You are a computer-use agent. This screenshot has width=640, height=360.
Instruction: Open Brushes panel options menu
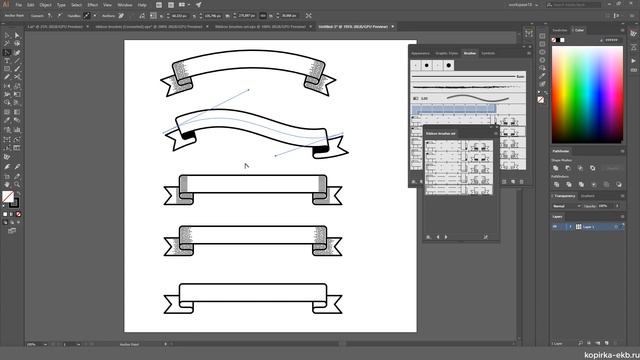(529, 53)
